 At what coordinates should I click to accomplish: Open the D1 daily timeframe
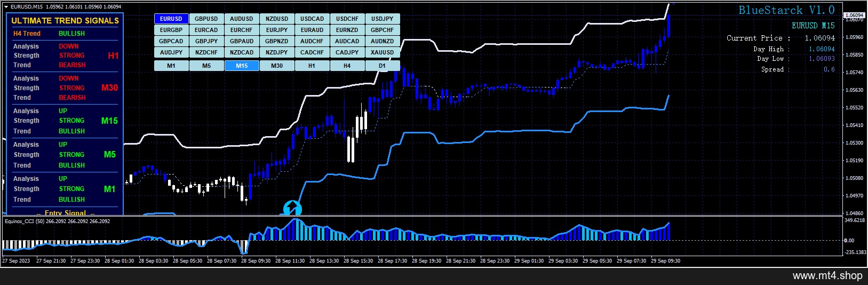click(x=383, y=66)
